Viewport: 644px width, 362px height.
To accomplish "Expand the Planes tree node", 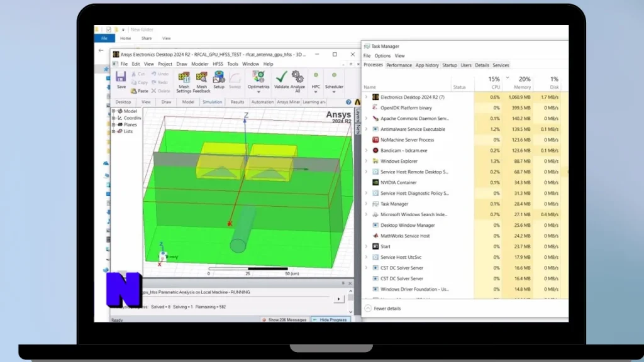I will [114, 125].
